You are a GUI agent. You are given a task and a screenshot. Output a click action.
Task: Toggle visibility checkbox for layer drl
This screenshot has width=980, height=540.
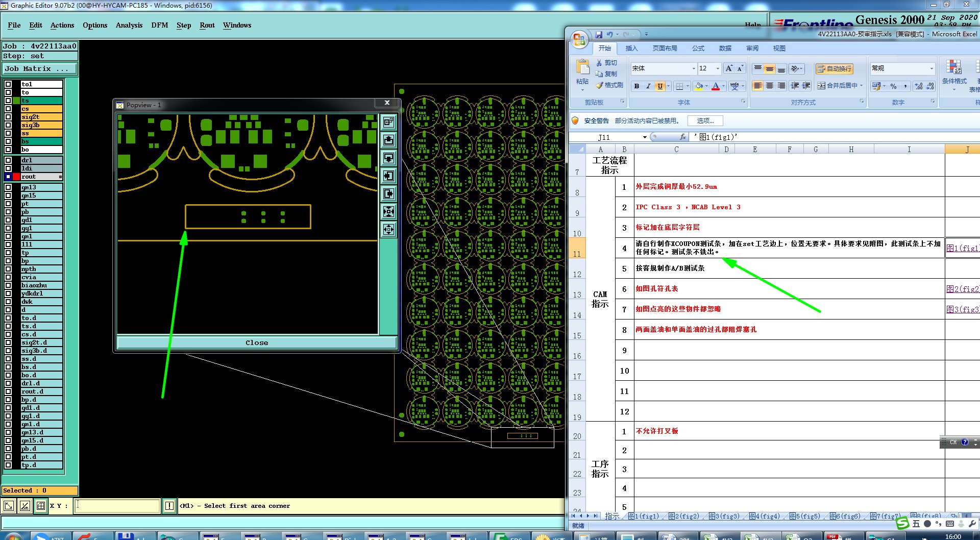pos(8,160)
